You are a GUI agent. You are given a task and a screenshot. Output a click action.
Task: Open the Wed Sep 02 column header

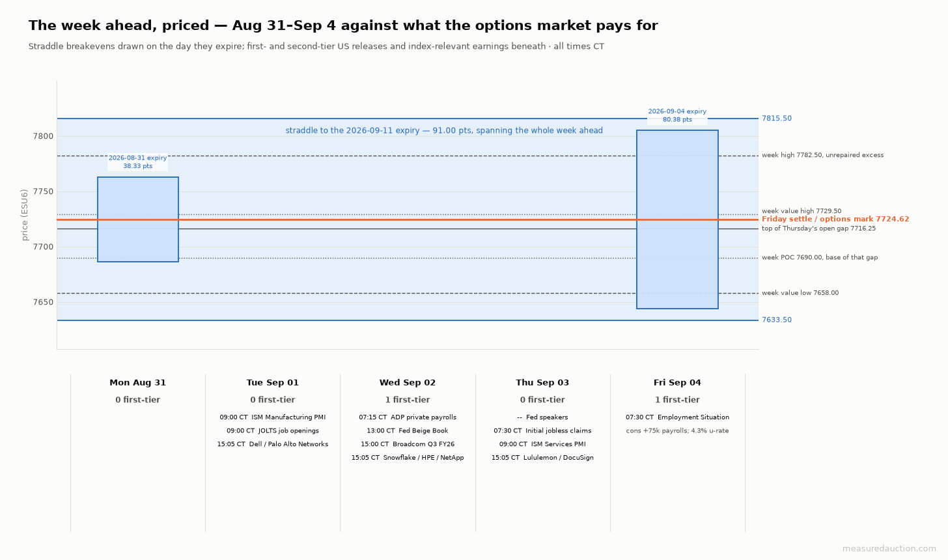pos(408,383)
